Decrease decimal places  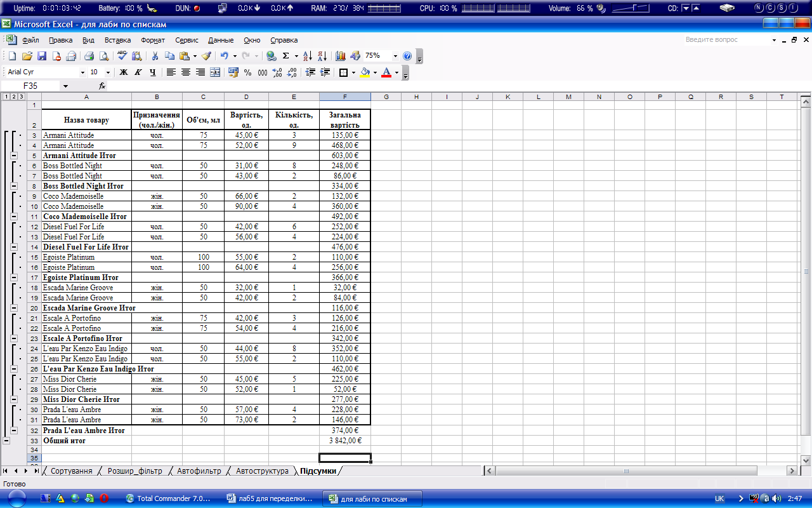(x=292, y=72)
